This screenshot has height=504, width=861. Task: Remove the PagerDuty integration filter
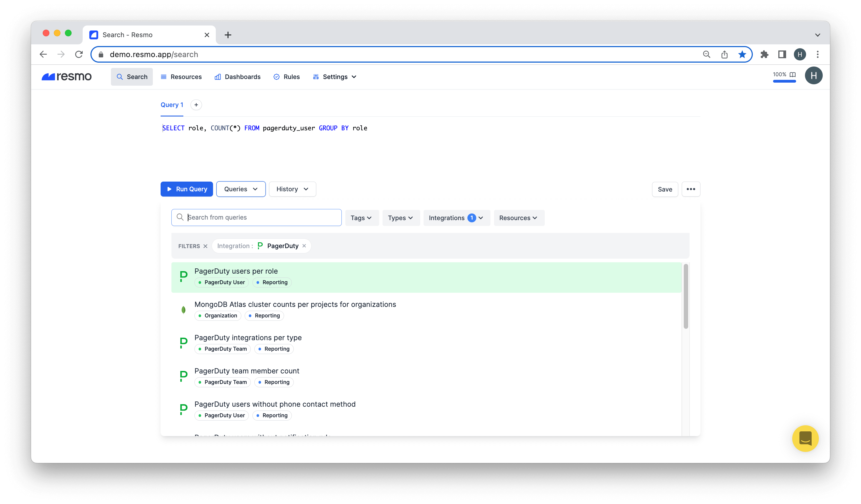304,246
